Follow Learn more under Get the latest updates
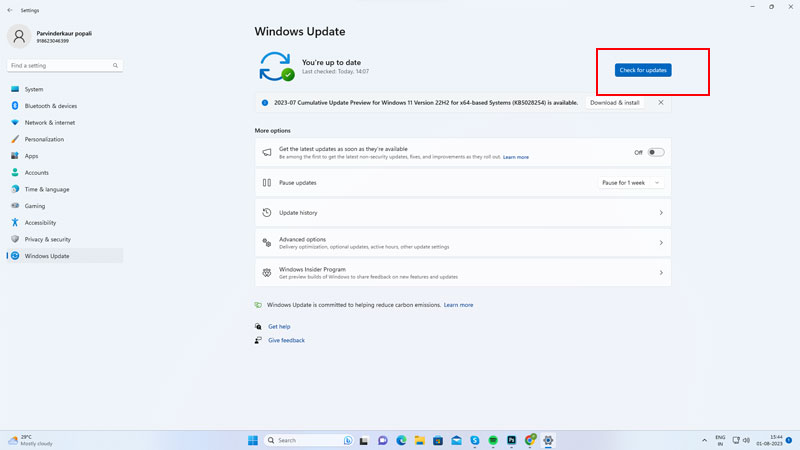Image resolution: width=800 pixels, height=450 pixels. click(516, 157)
